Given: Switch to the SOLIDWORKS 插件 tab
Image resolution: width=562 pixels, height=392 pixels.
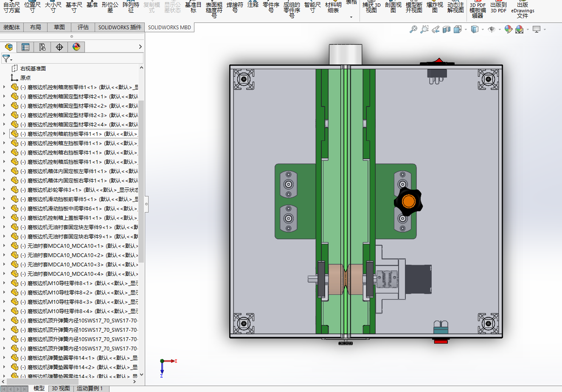Looking at the screenshot, I should [x=120, y=27].
